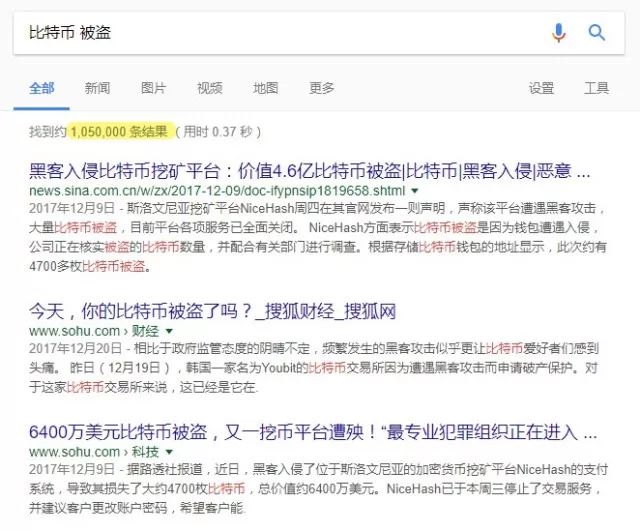Click the microphone voice search icon
The height and width of the screenshot is (531, 640).
tap(559, 32)
